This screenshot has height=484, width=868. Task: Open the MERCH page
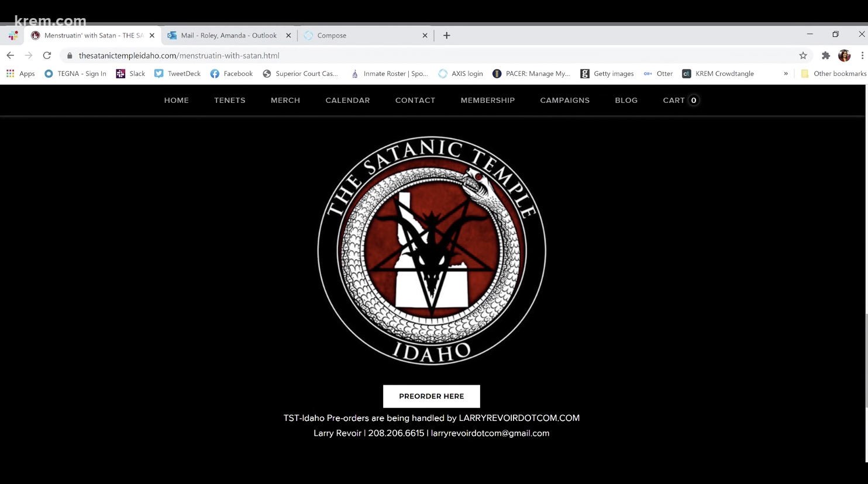(x=285, y=101)
